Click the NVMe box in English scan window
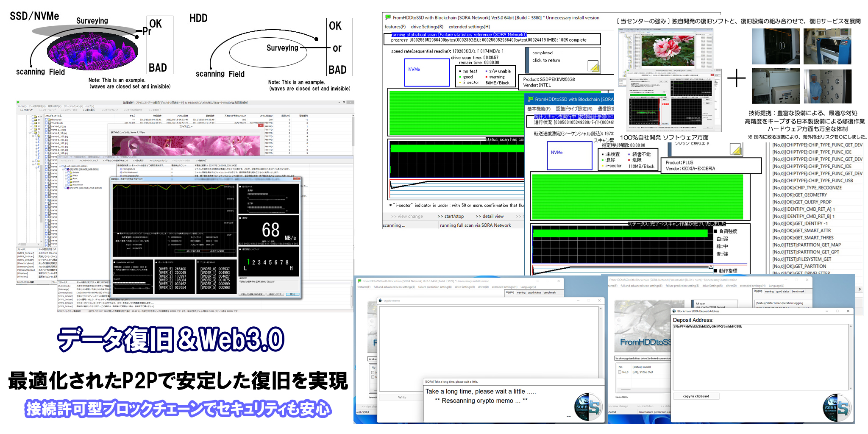The image size is (868, 434). point(426,72)
